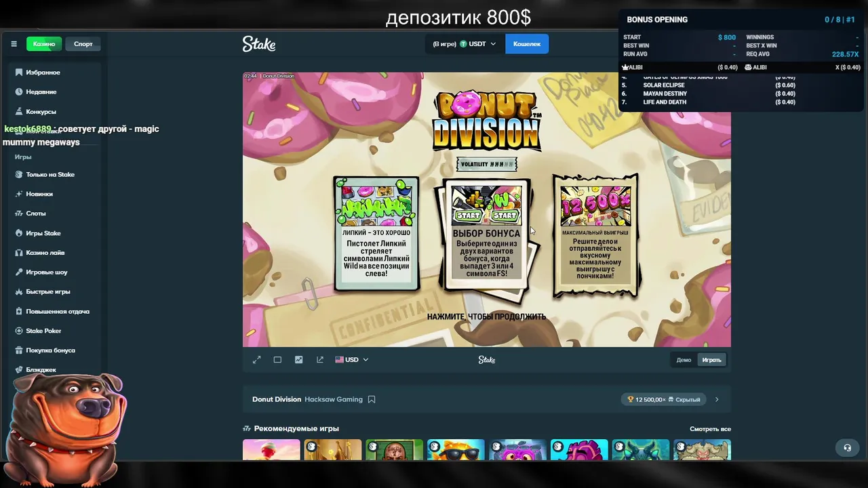Bookmark Donut Division with the favorite icon
The image size is (868, 488).
coord(372,399)
